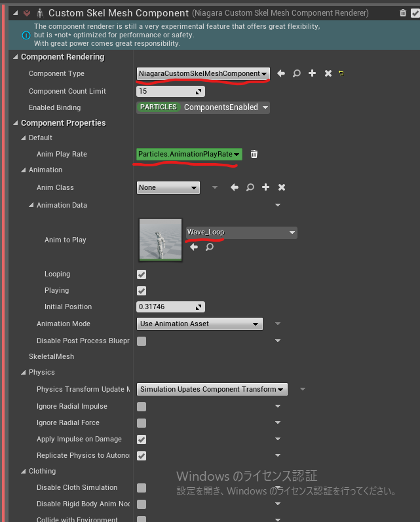Use selected asset arrow for Component Type
This screenshot has height=522, width=420.
click(281, 73)
